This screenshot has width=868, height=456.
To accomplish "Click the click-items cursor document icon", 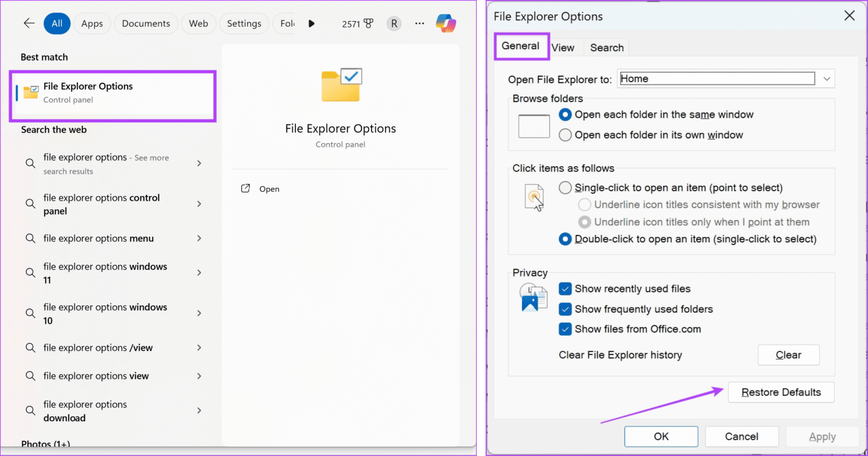I will click(534, 198).
